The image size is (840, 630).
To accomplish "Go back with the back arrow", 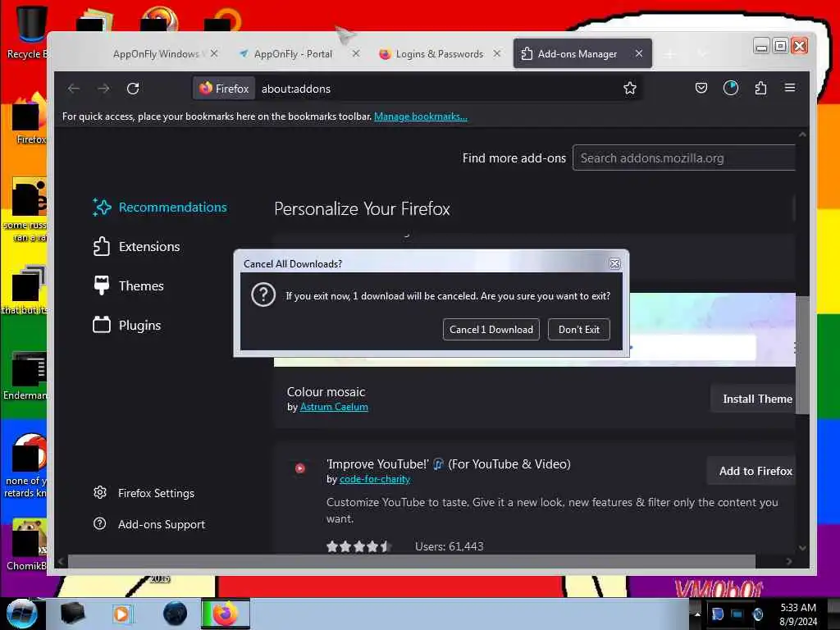I will click(74, 89).
